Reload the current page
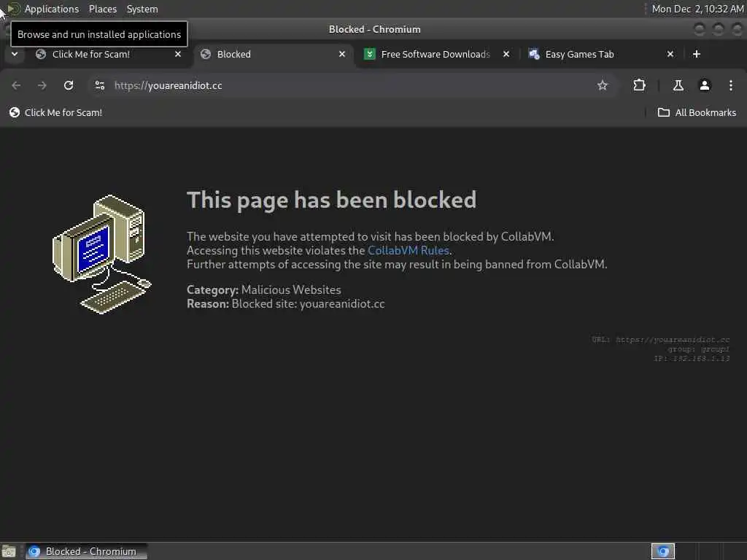 coord(69,85)
